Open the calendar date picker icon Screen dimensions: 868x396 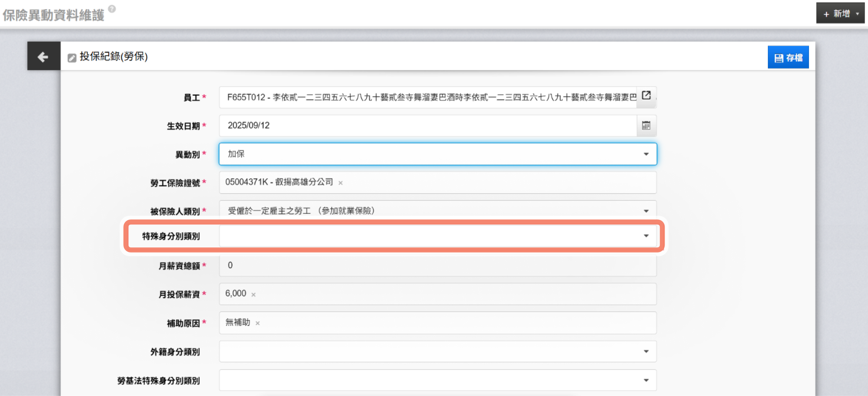tap(646, 126)
